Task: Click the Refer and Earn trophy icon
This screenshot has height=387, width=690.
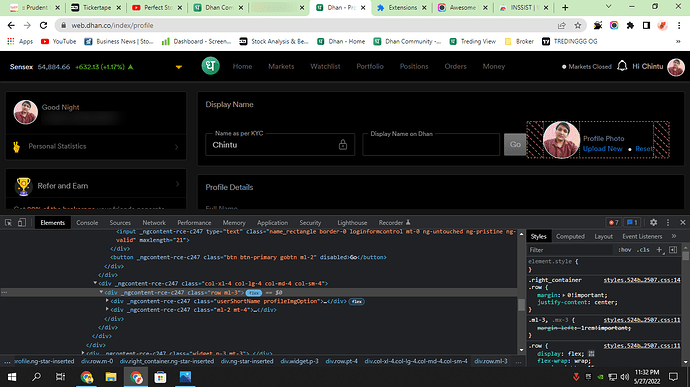Action: (x=23, y=186)
